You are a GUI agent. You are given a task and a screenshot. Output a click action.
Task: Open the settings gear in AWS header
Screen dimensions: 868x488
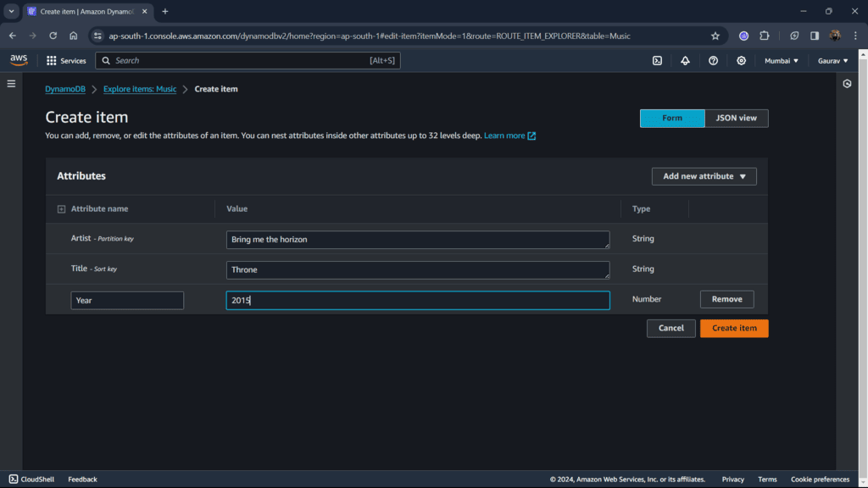741,60
